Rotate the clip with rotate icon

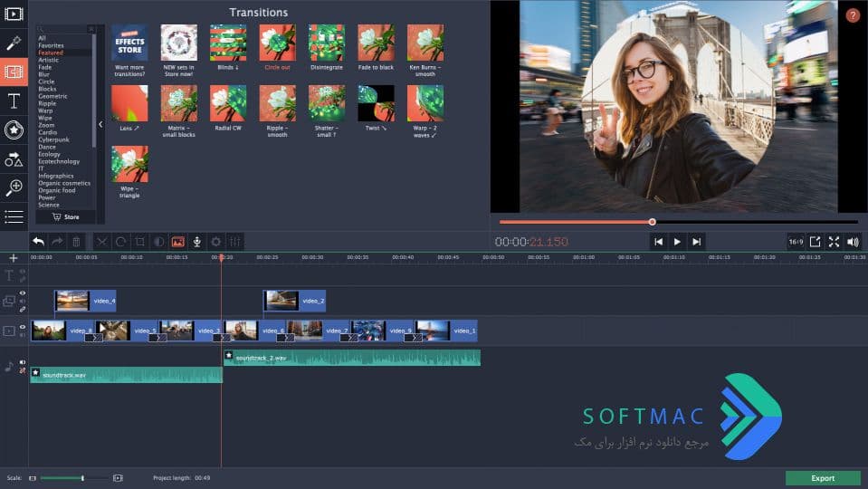120,242
